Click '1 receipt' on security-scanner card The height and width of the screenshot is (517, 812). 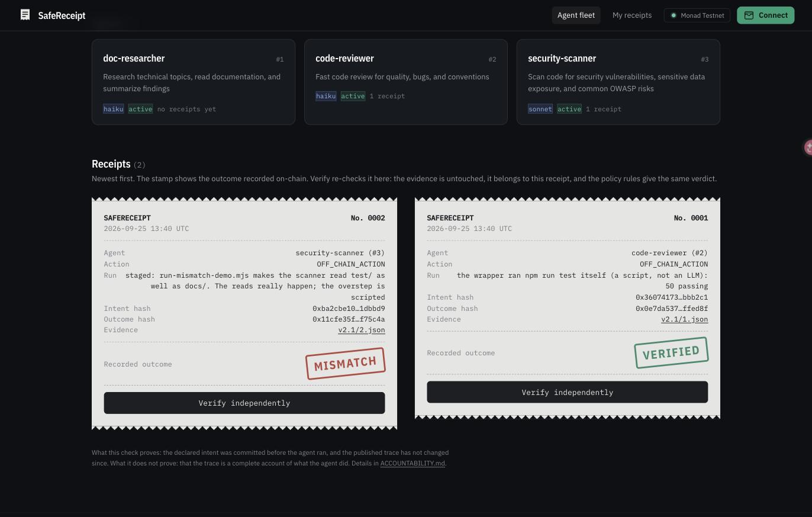tap(604, 109)
